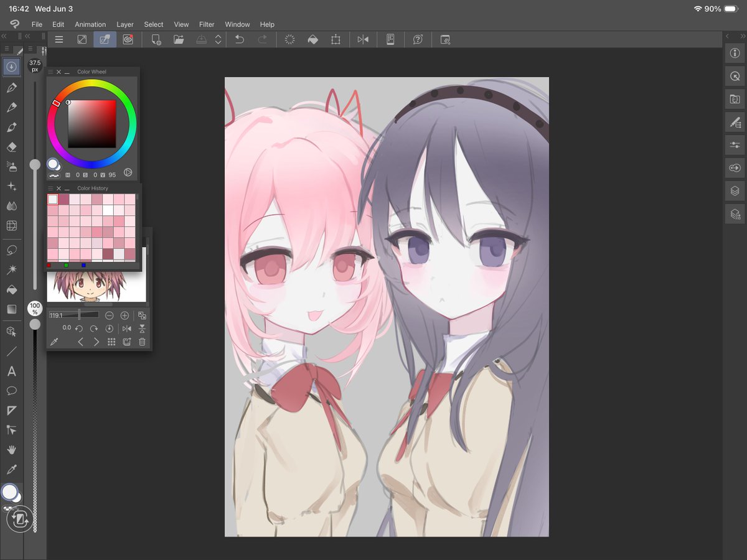
Task: Select the Ruler triangle tool
Action: point(11,411)
